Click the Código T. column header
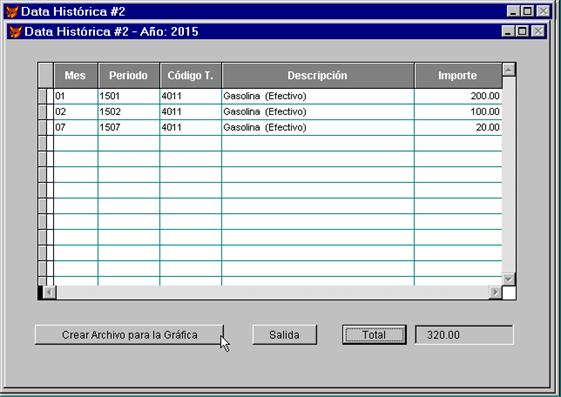The height and width of the screenshot is (397, 561). (x=190, y=75)
